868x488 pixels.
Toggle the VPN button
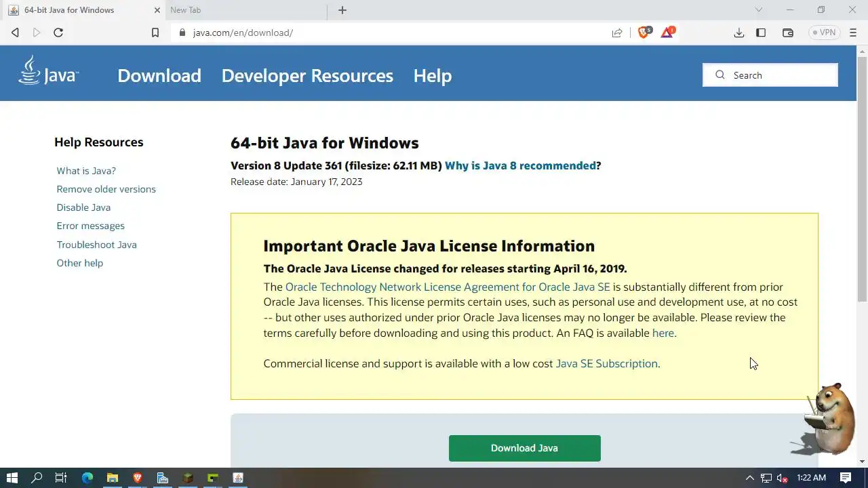825,33
